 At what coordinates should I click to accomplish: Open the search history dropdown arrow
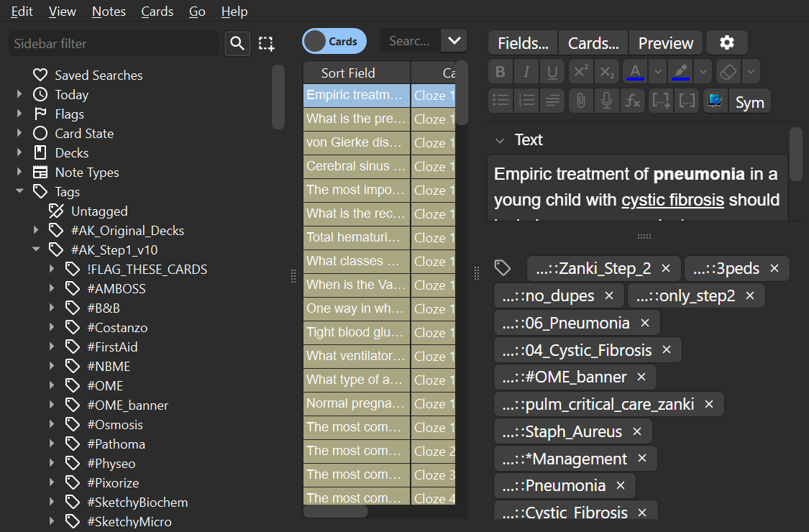pos(454,41)
